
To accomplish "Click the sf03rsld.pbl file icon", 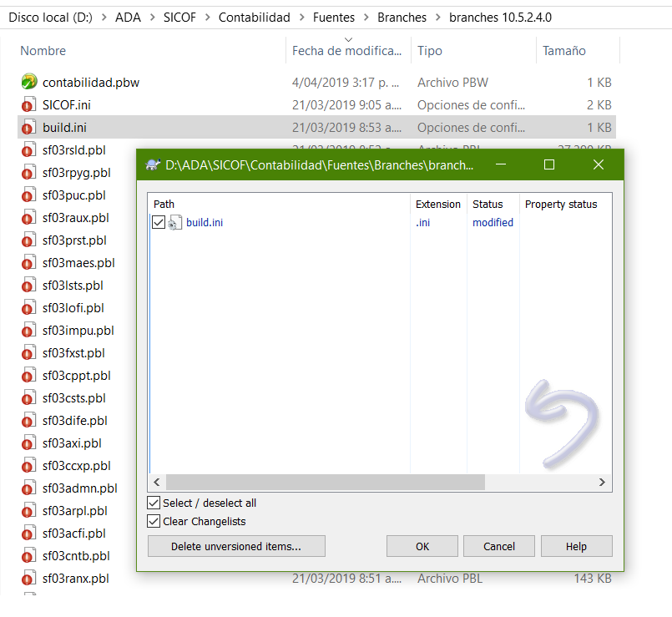I will point(28,150).
